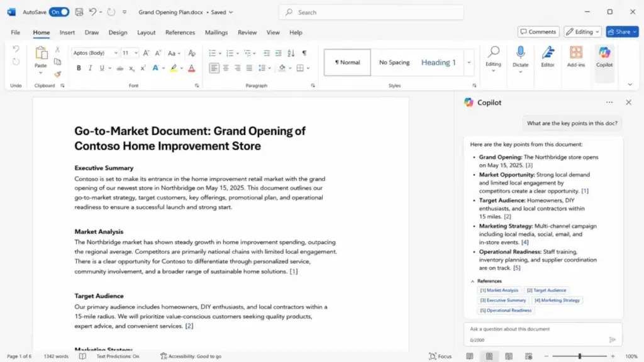The image size is (644, 362).
Task: Increase font size with the larger A
Action: click(x=146, y=53)
